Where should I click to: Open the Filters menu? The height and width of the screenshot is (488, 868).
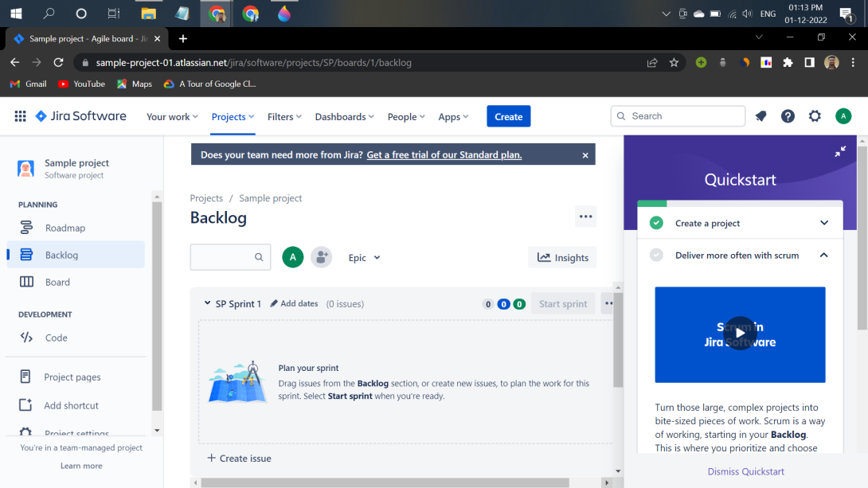click(x=283, y=116)
